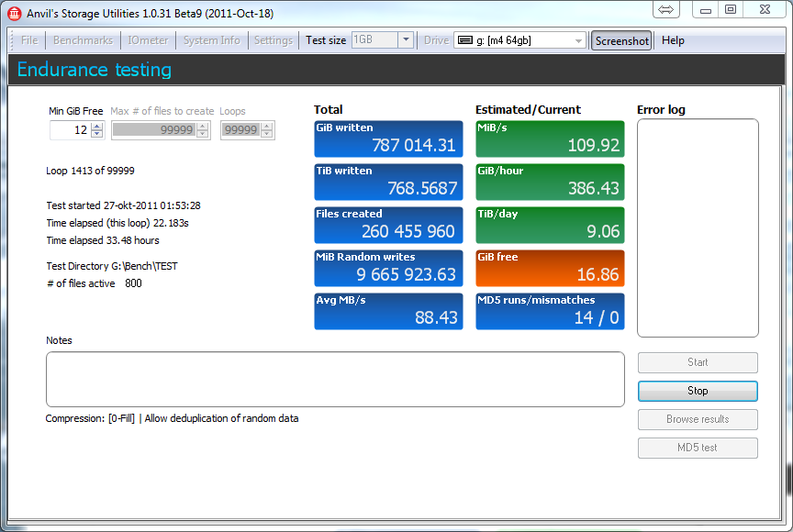The image size is (793, 532).
Task: Open the IOmeter menu
Action: [x=148, y=40]
